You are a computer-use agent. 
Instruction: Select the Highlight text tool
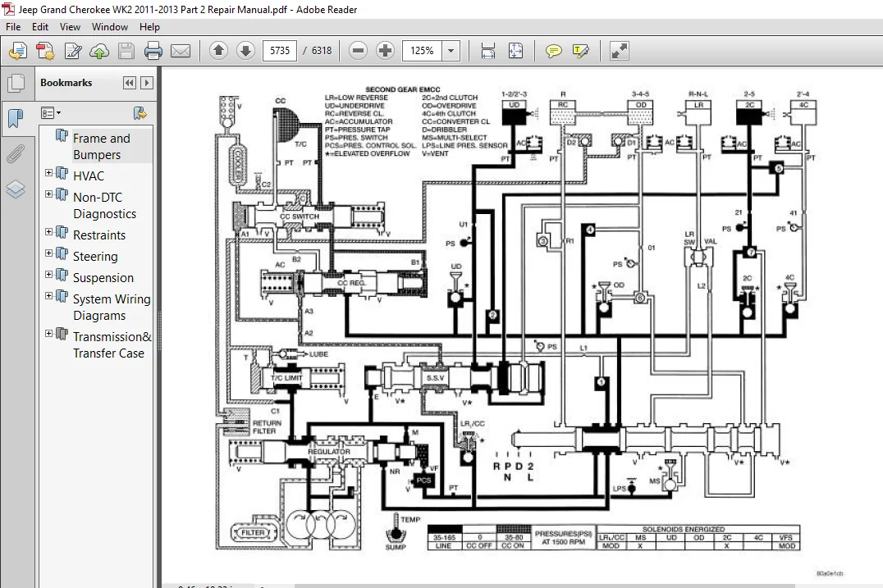[x=580, y=51]
